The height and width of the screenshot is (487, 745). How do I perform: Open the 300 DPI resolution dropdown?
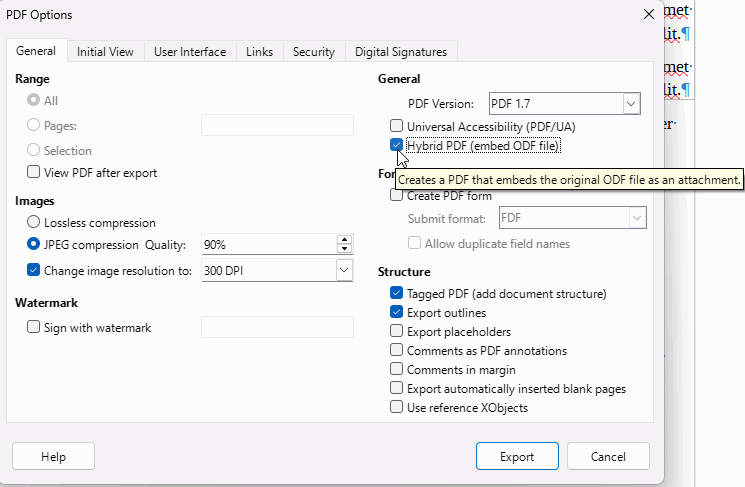[x=344, y=270]
